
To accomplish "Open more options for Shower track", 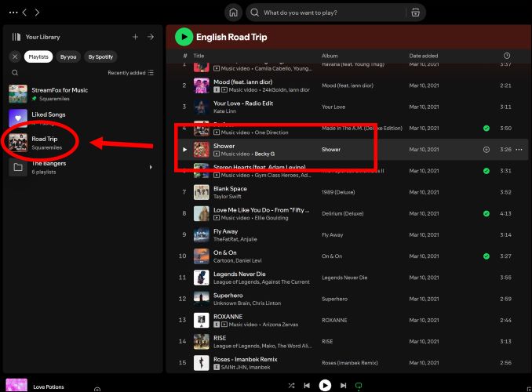I will pyautogui.click(x=519, y=150).
